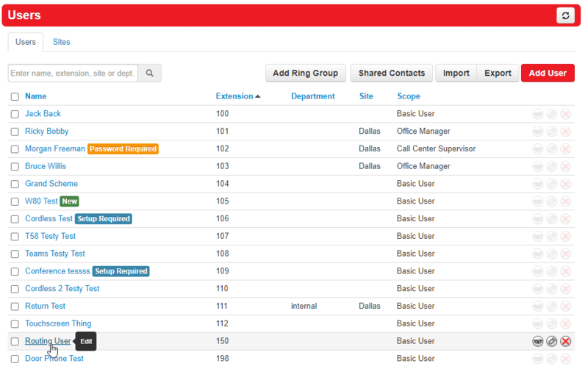Sort the list by the Extension column
The height and width of the screenshot is (369, 588).
(x=234, y=96)
